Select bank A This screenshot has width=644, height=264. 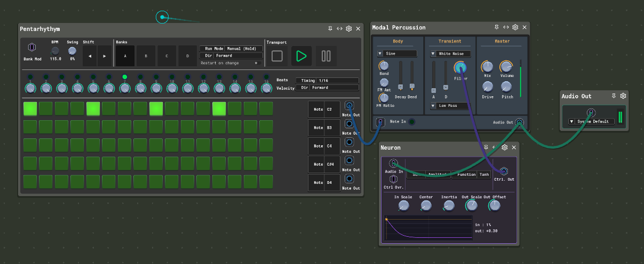pyautogui.click(x=125, y=56)
